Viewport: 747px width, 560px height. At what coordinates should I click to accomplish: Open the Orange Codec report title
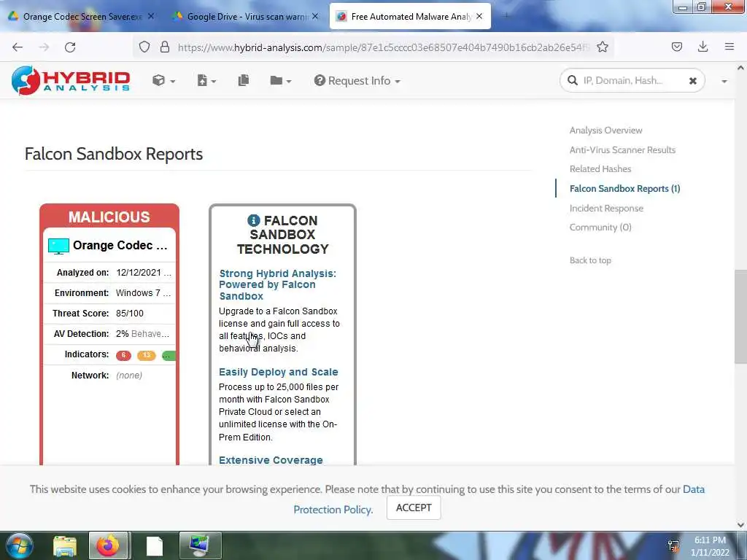click(120, 245)
